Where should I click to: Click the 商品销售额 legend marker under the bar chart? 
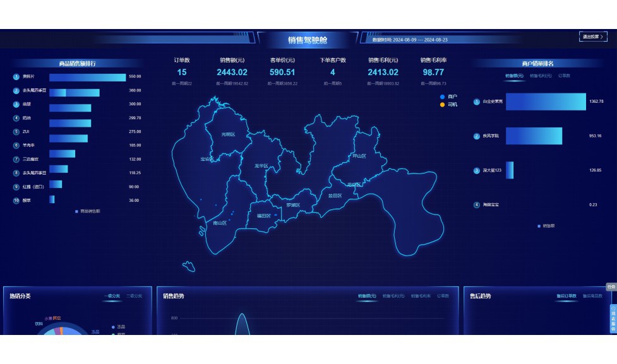(x=77, y=211)
